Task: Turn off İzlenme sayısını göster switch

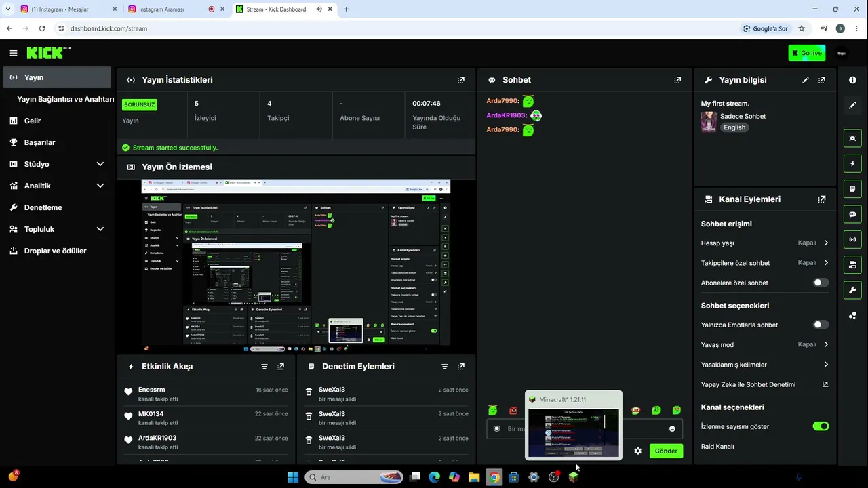Action: (821, 426)
